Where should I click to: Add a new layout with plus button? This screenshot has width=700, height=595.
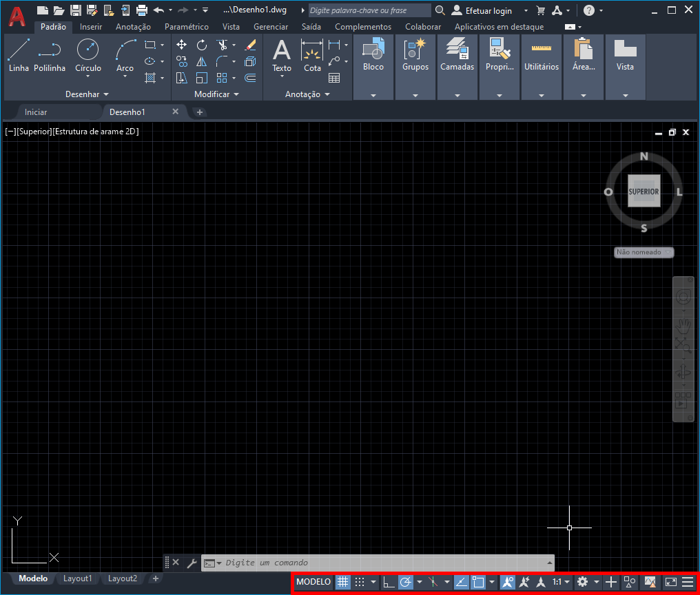coord(155,578)
